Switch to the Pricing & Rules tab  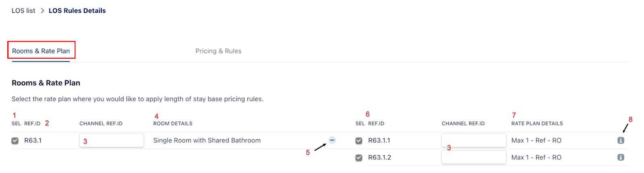pos(218,51)
